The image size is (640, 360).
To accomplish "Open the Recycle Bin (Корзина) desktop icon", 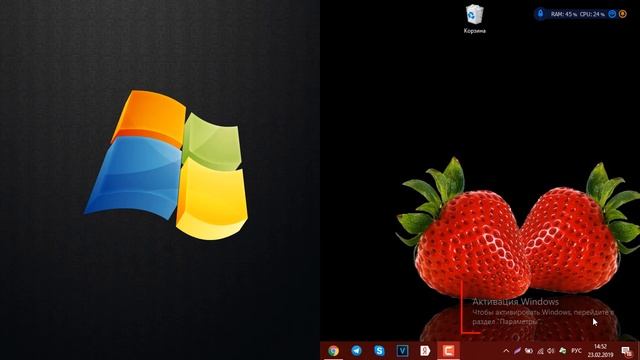I will click(x=474, y=19).
